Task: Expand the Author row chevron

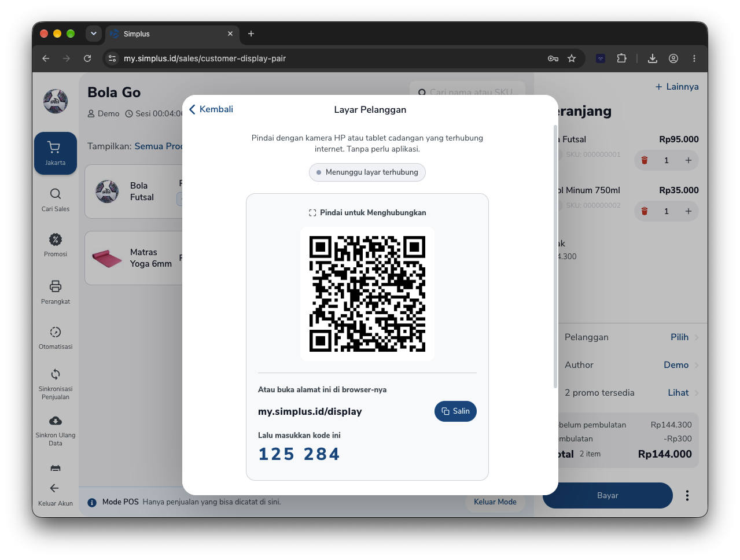Action: tap(697, 366)
